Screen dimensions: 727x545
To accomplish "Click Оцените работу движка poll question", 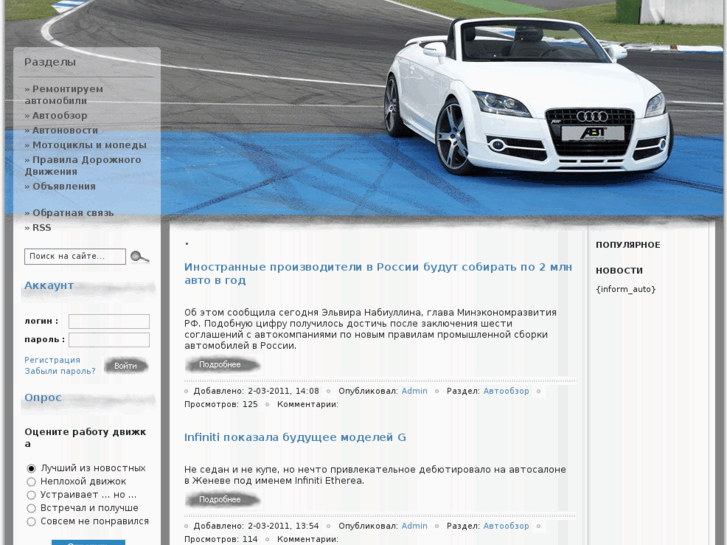I will (85, 438).
